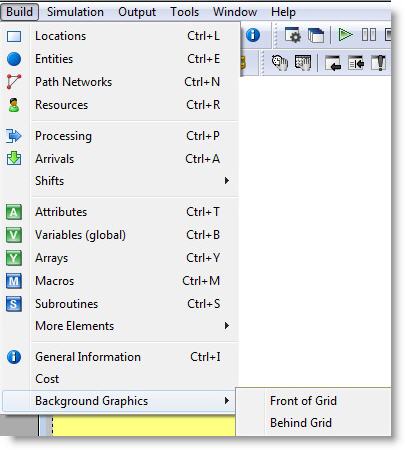Click the Path Networks triangle icon
The width and height of the screenshot is (405, 450).
[14, 82]
